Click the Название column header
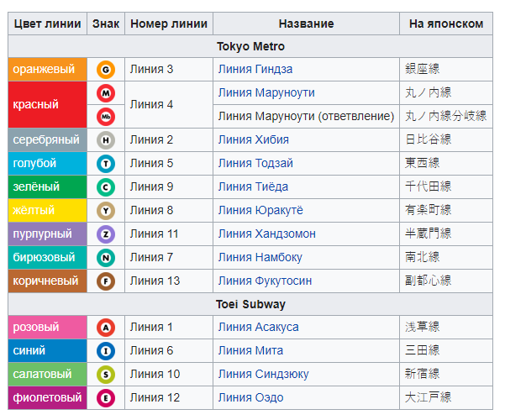Screen dimensions: 505x420 (306, 24)
